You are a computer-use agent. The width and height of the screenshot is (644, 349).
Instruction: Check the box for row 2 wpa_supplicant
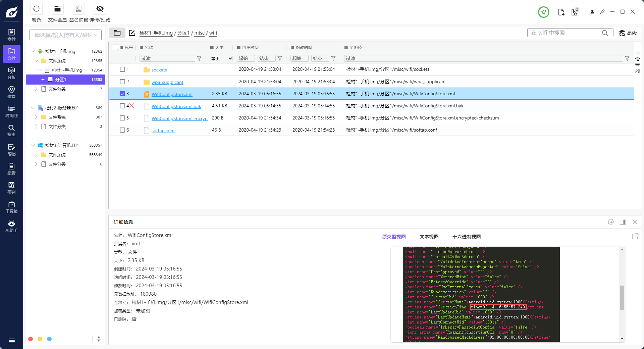pos(122,82)
